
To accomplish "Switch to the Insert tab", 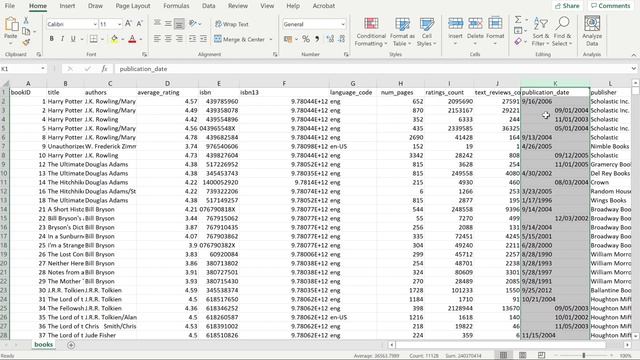I will point(67,6).
